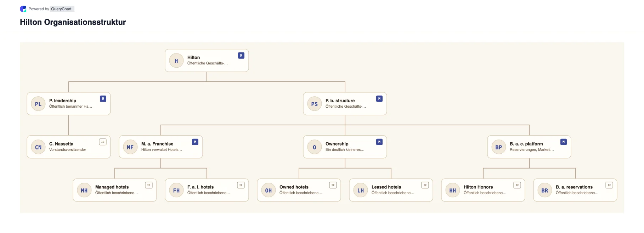Select the B. a. reservations node
Viewport: 644px width, 233px height.
click(575, 190)
